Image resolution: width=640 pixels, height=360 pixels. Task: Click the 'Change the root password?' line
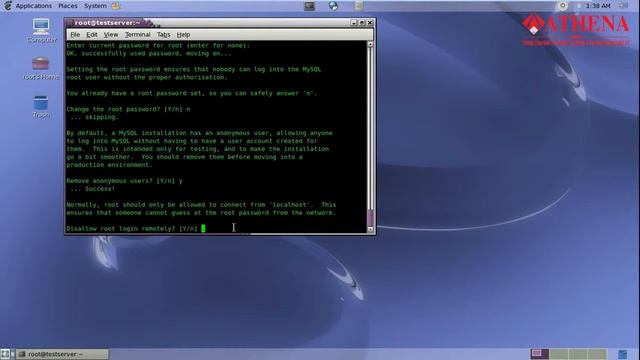128,109
